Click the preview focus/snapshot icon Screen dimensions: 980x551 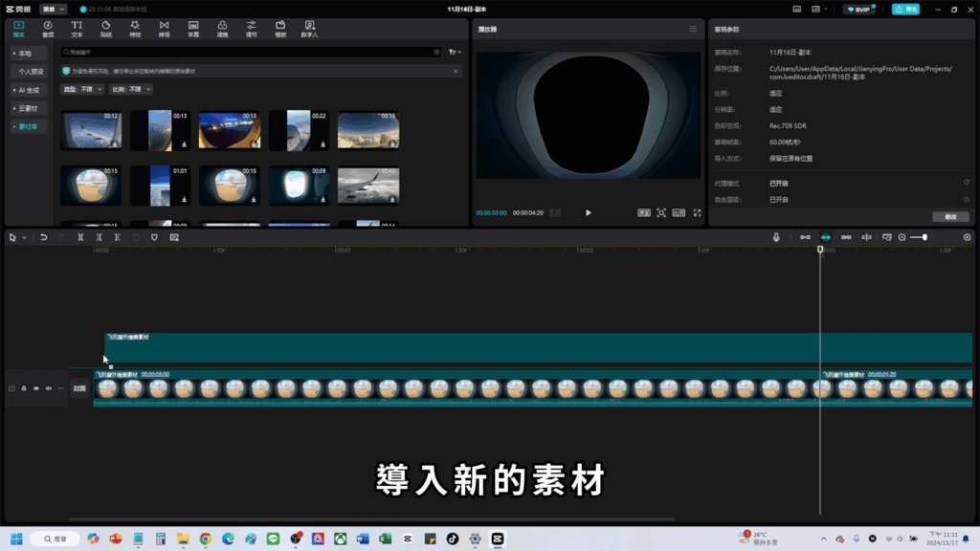[661, 213]
